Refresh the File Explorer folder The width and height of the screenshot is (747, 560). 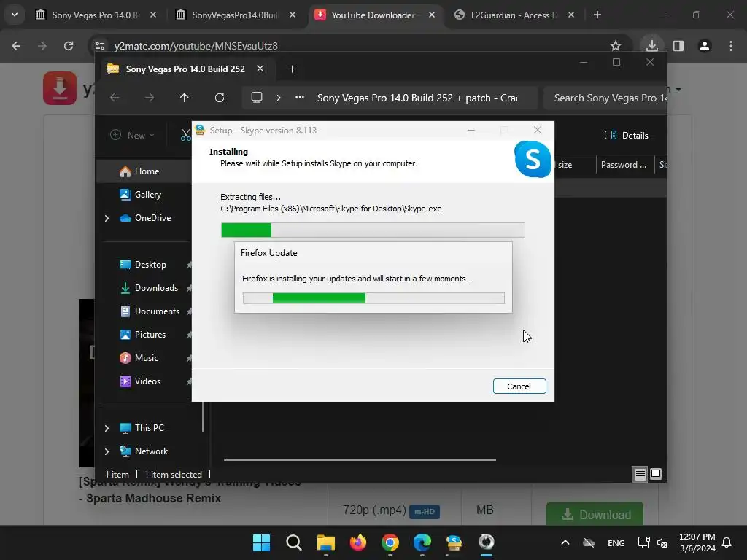(220, 98)
